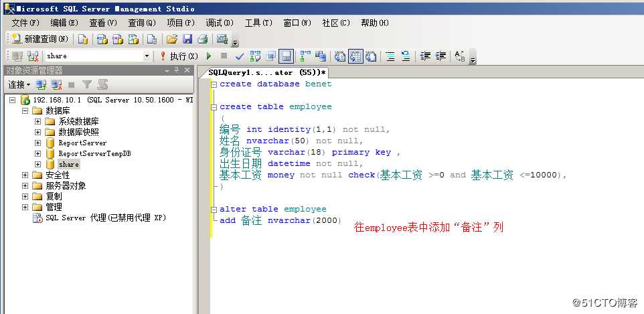
Task: Open an Analysis Services DMX Query
Action: 118,39
